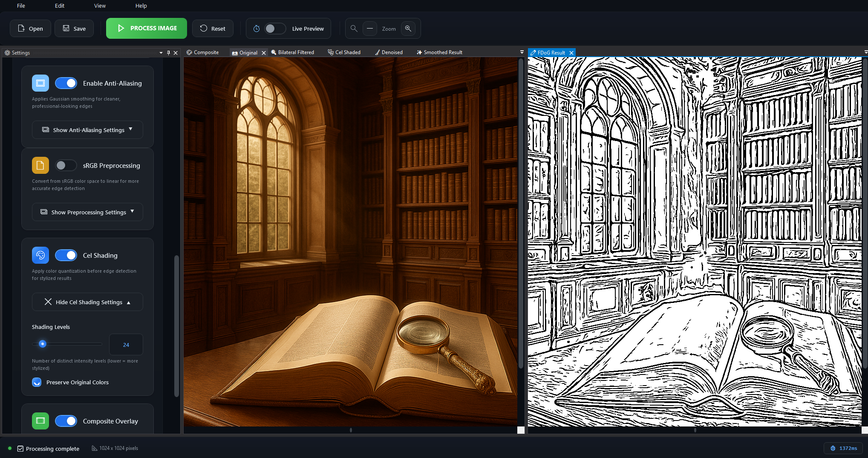
Task: Click the green Composite Overlay icon
Action: (40, 421)
